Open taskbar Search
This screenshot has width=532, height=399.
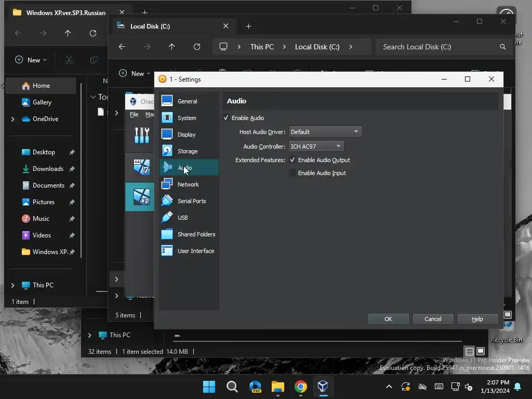(232, 387)
